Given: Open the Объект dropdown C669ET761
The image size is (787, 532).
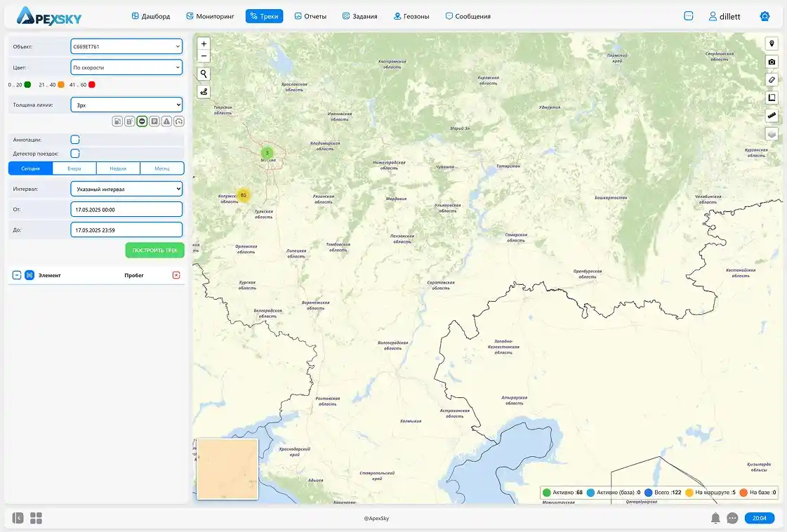Looking at the screenshot, I should pos(126,47).
